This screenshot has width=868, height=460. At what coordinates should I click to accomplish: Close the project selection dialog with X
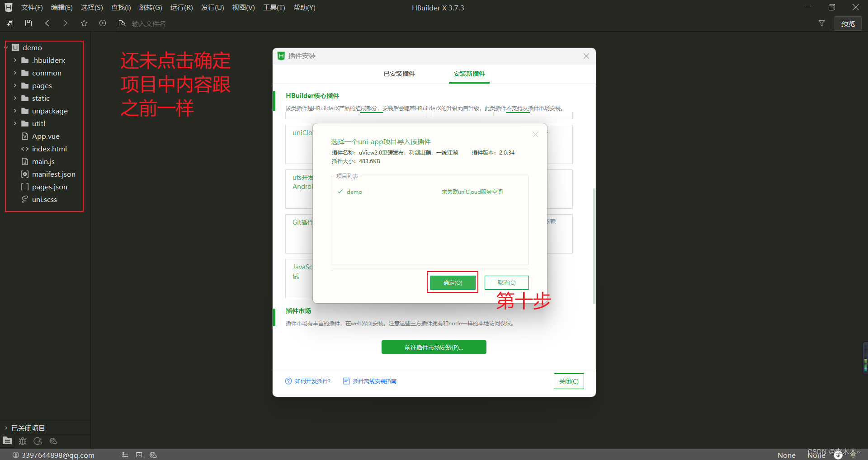[x=535, y=135]
